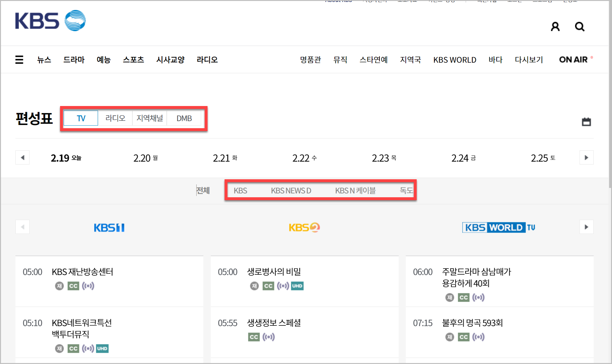
Task: Open program KBS 재난방송센터
Action: point(83,272)
